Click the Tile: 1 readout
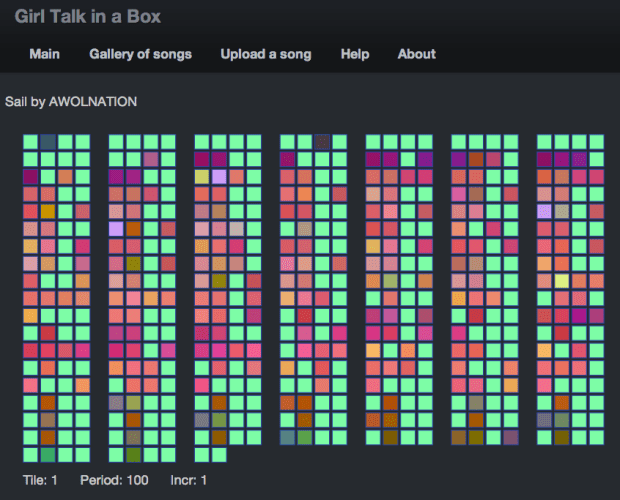This screenshot has width=620, height=500. pos(40,480)
